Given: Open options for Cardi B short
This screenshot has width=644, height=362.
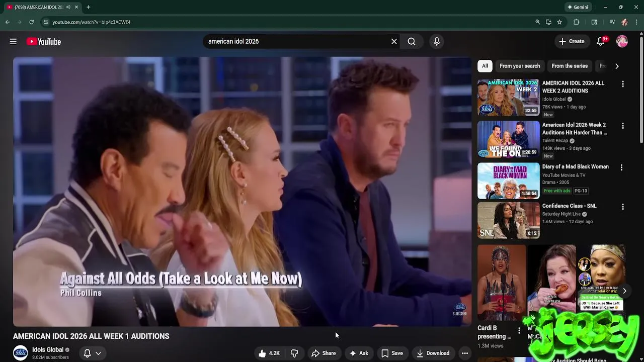Looking at the screenshot, I should pyautogui.click(x=519, y=331).
